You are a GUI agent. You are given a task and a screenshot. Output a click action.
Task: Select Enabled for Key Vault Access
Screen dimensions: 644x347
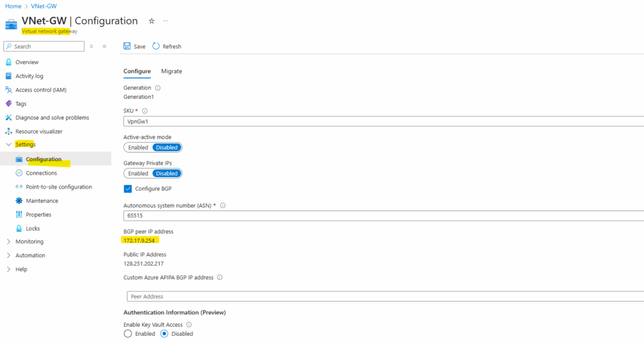pos(128,334)
